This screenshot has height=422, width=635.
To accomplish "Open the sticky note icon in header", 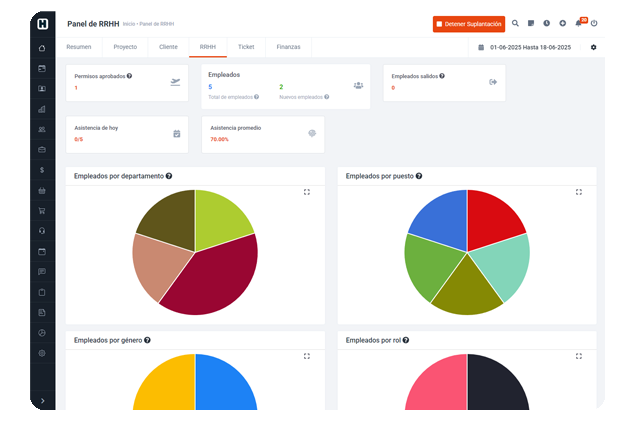I will pyautogui.click(x=531, y=23).
